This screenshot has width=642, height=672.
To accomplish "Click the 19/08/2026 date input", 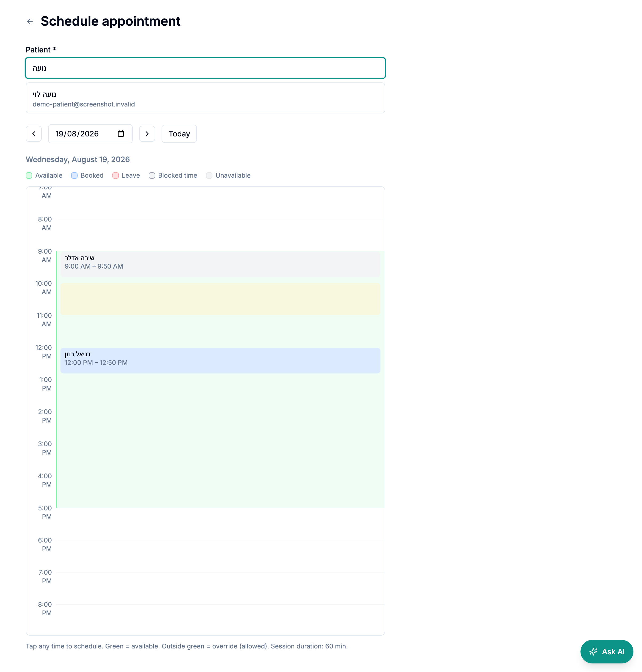I will click(x=90, y=134).
